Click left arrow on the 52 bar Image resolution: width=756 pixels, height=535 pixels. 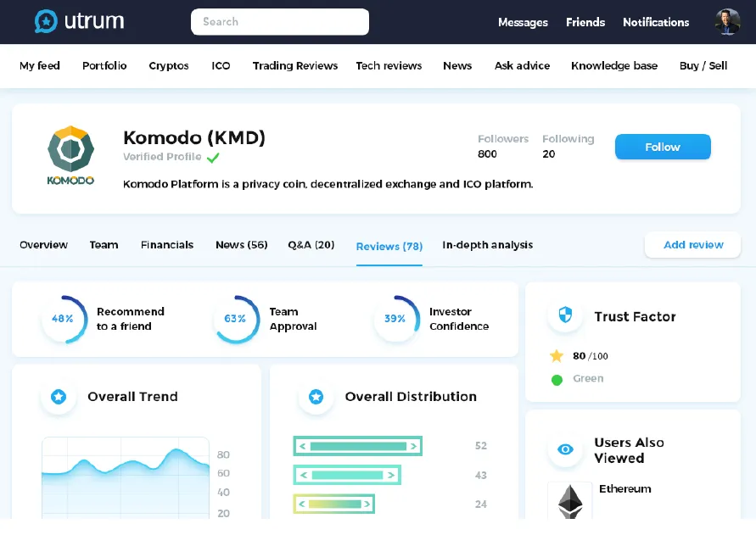click(x=302, y=446)
